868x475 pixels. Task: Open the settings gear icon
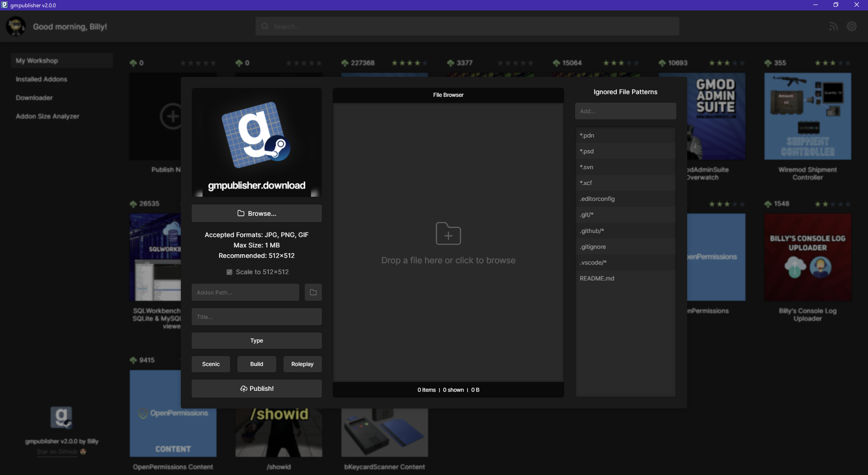tap(852, 26)
